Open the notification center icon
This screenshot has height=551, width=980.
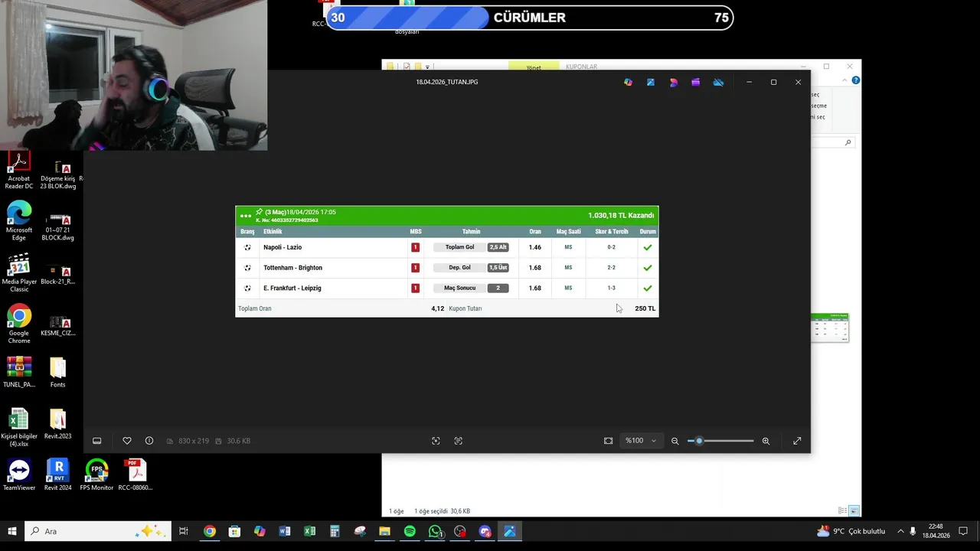(963, 531)
